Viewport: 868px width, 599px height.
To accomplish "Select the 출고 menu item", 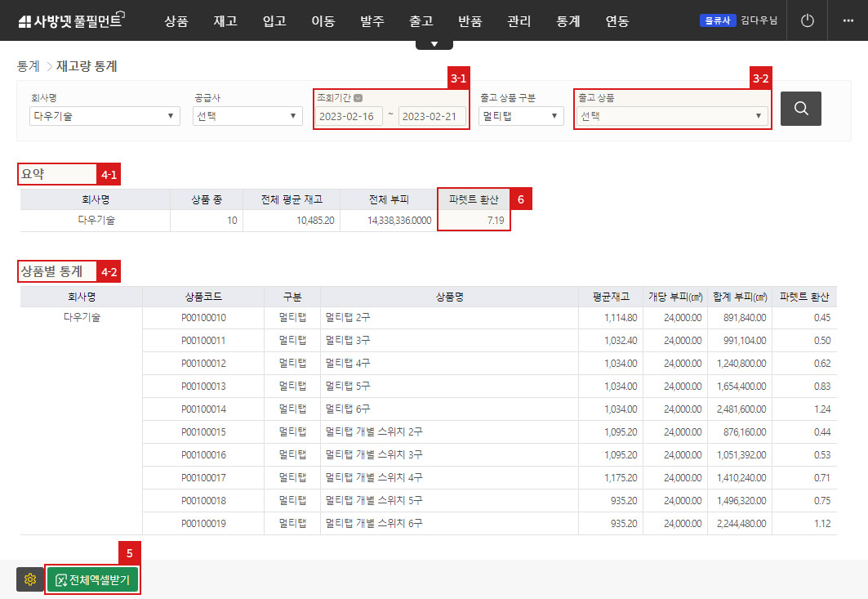I will point(421,22).
